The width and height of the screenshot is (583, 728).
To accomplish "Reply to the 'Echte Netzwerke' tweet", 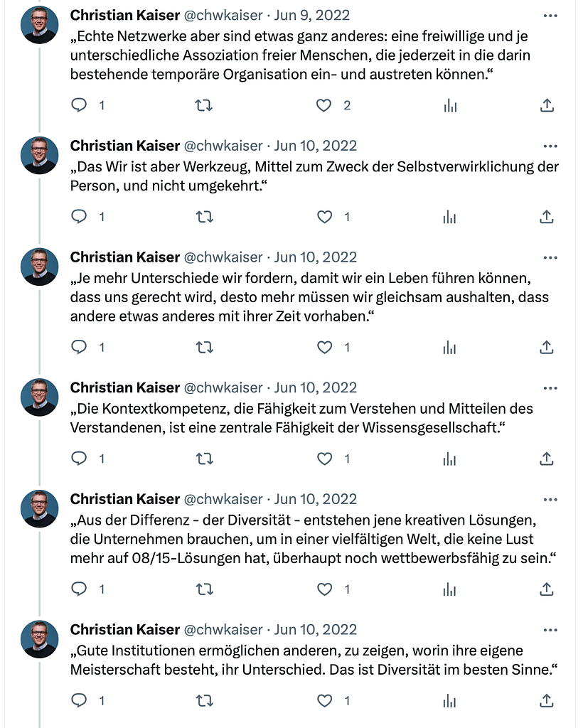I will coord(80,105).
